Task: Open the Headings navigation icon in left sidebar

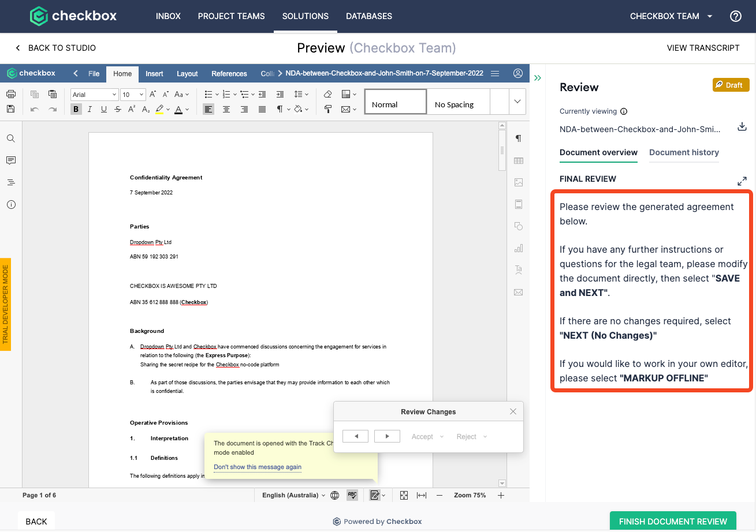Action: pos(11,182)
